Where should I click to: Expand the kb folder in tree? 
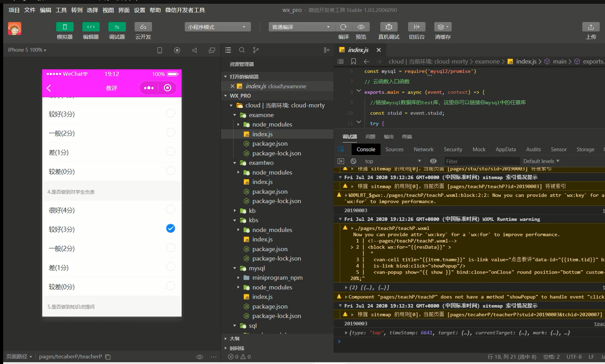pyautogui.click(x=252, y=211)
